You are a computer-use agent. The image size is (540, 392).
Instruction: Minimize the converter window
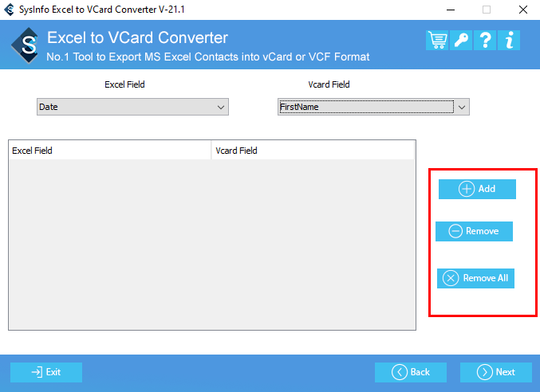[451, 10]
